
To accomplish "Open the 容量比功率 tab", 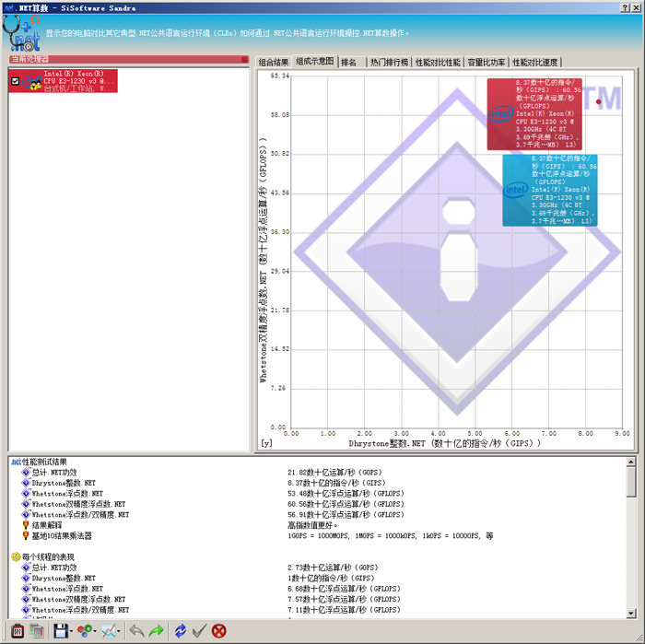I will [487, 62].
